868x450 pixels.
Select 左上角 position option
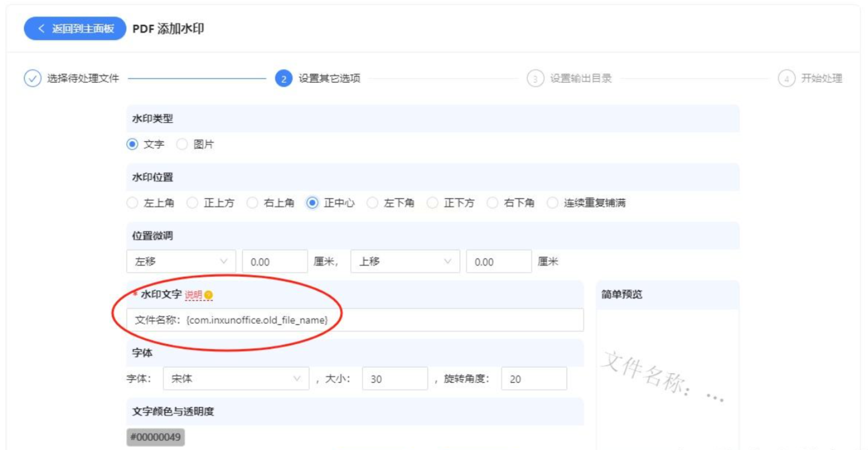click(x=132, y=203)
